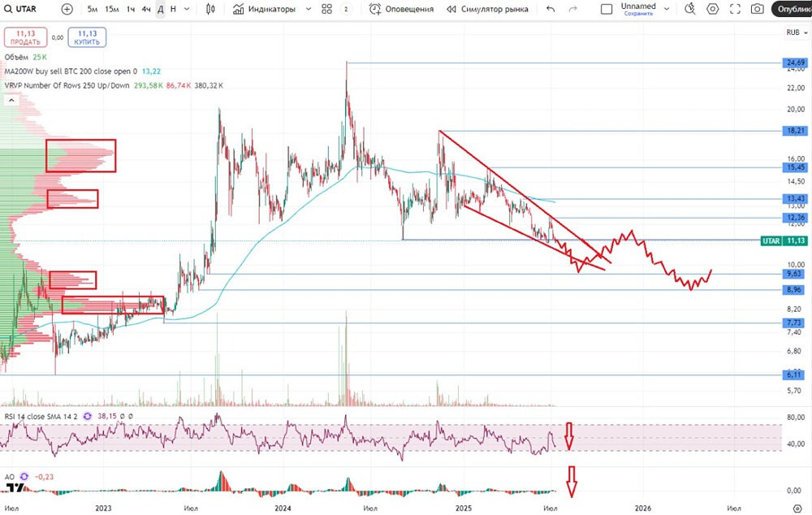This screenshot has height=515, width=812.
Task: Toggle fullscreen mode icon
Action: click(735, 9)
